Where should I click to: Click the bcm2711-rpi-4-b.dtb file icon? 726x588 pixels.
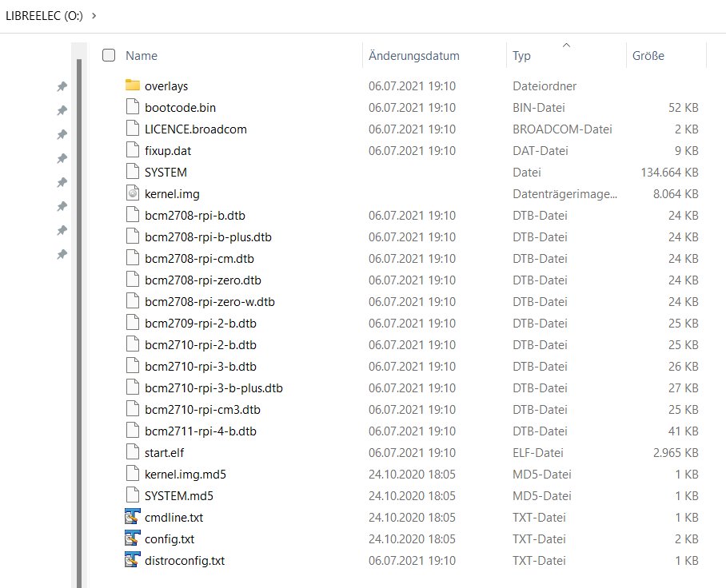(133, 431)
